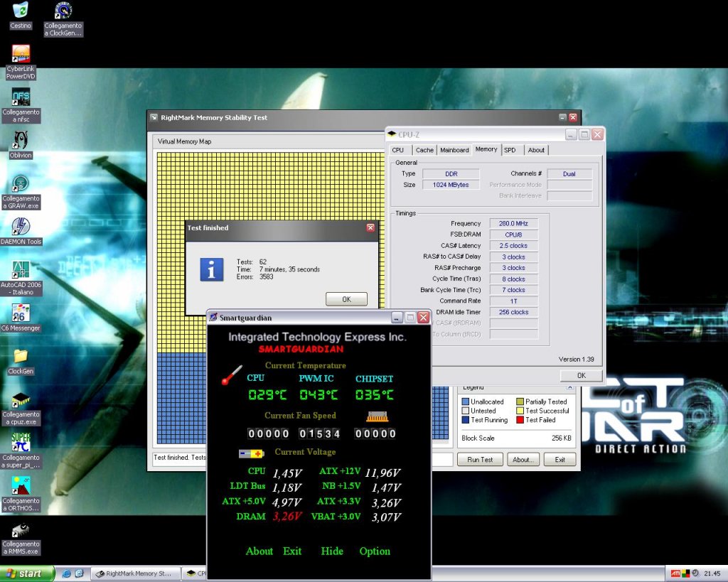This screenshot has width=728, height=582.
Task: Click the Channels # value Dual
Action: tap(569, 173)
